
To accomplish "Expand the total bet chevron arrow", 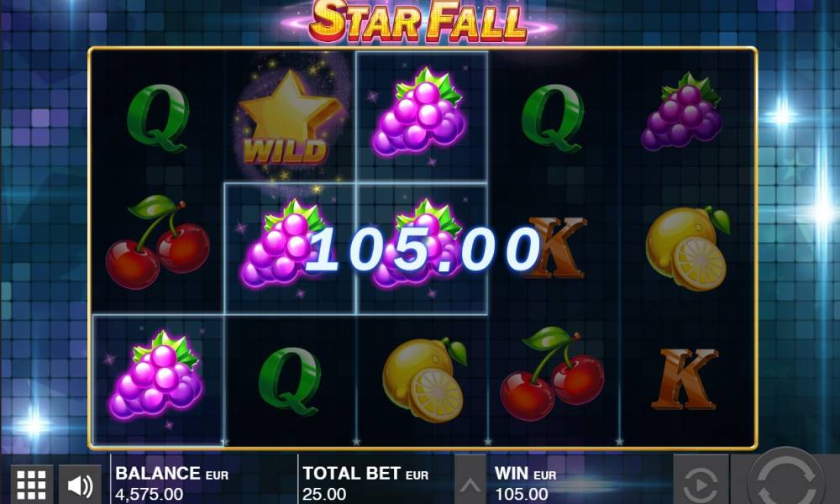I will pyautogui.click(x=470, y=481).
